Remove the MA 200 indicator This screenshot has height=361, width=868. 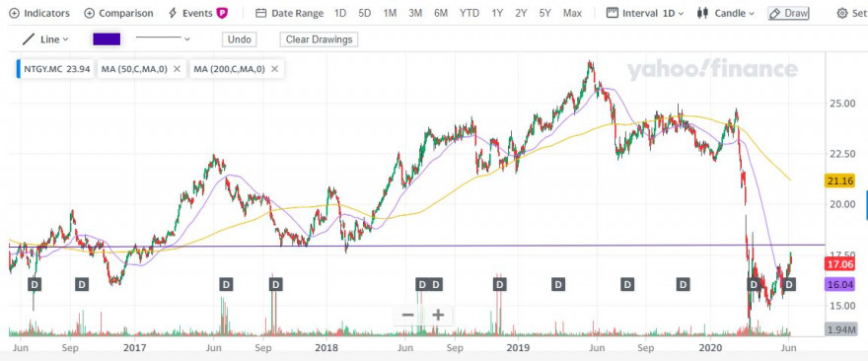(x=274, y=69)
